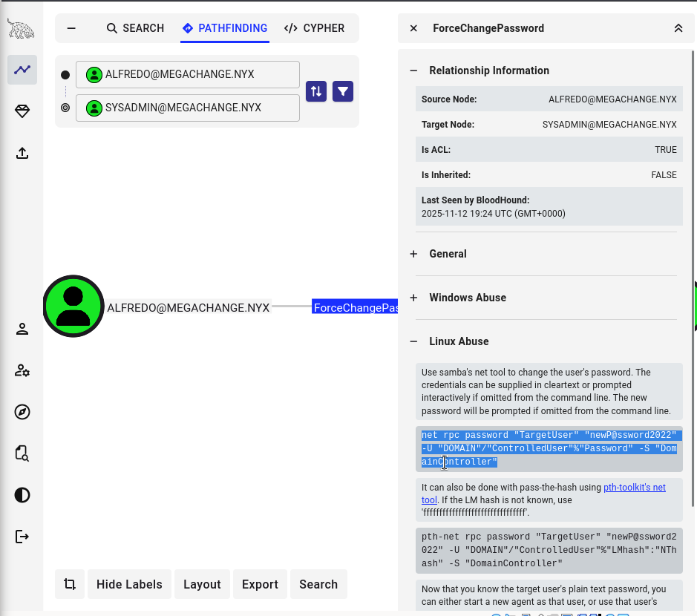
Task: Click the details panel vertical scrollbar
Action: 693,278
